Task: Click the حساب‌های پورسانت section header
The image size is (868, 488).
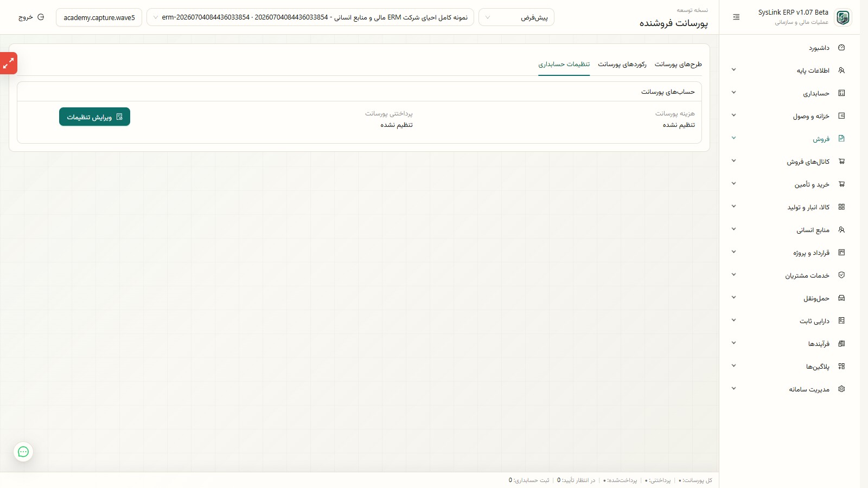Action: pyautogui.click(x=668, y=92)
